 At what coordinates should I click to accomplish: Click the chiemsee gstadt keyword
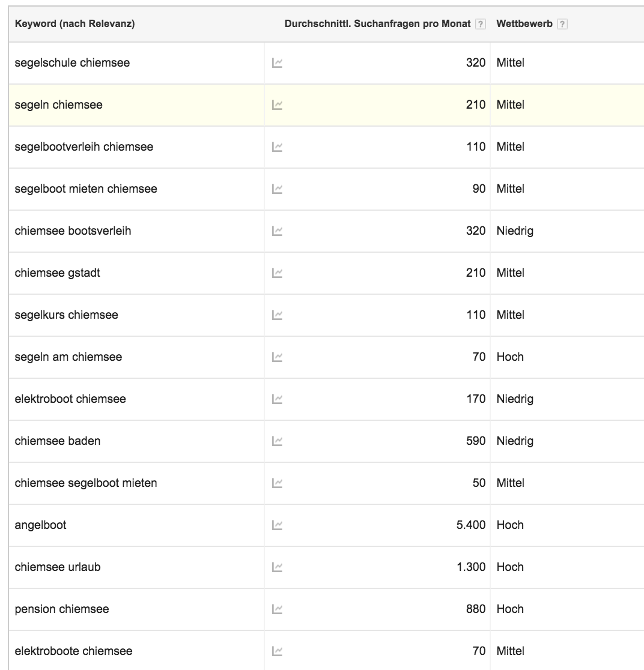pyautogui.click(x=58, y=273)
